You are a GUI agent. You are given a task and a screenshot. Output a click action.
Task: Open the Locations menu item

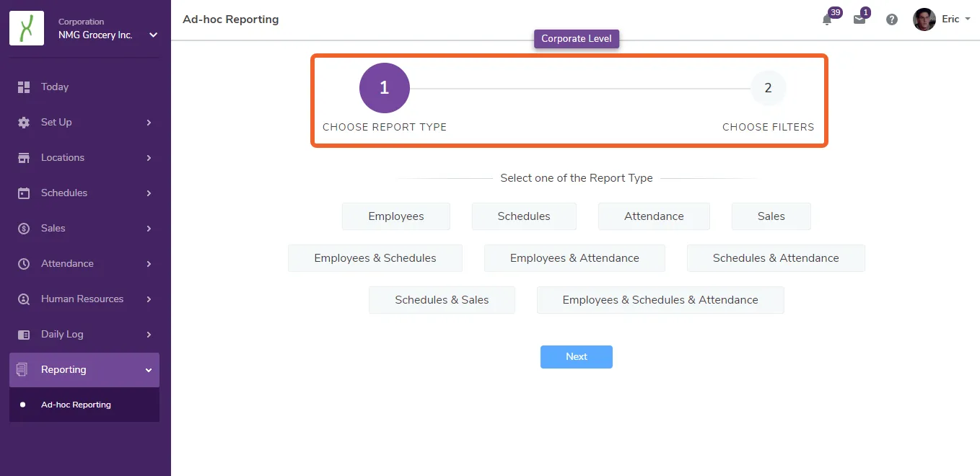pos(84,158)
